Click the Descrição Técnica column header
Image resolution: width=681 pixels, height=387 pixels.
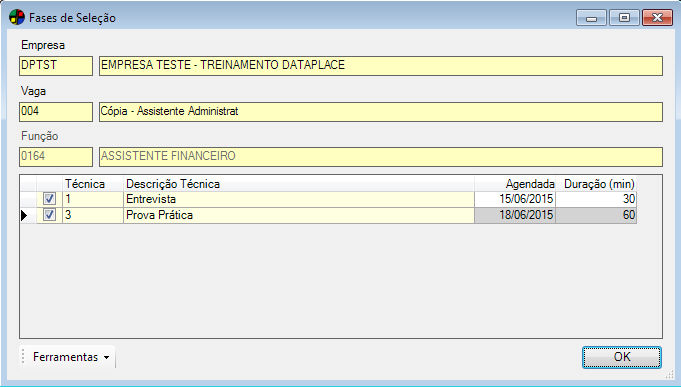(299, 184)
